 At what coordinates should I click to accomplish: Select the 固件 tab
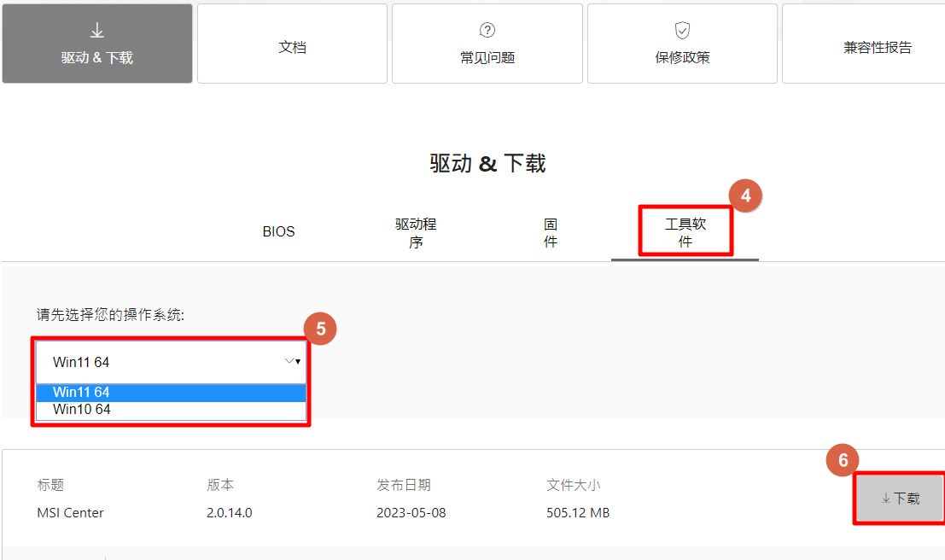[551, 230]
